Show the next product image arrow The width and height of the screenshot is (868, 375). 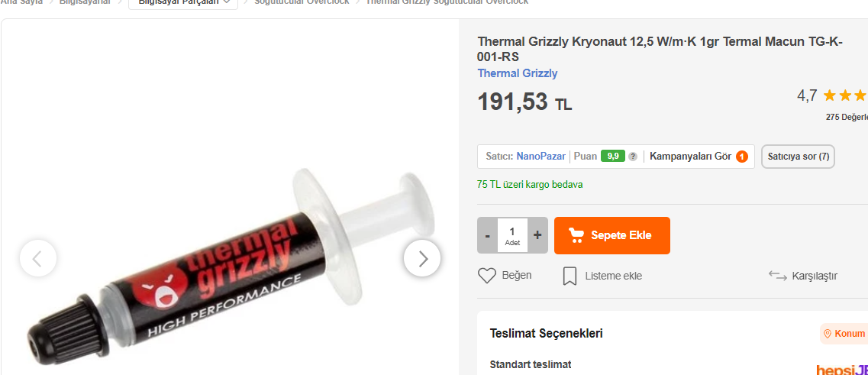coord(422,258)
